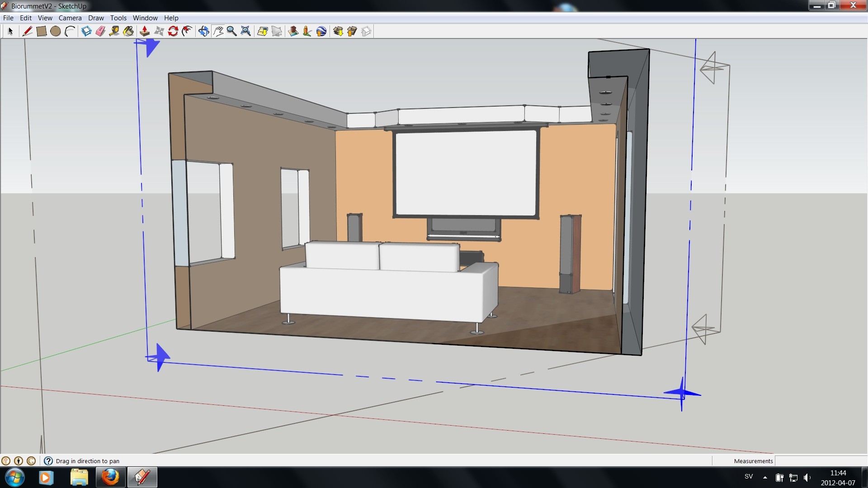This screenshot has height=488, width=868.
Task: Click the Push/Pull tool
Action: tap(145, 31)
